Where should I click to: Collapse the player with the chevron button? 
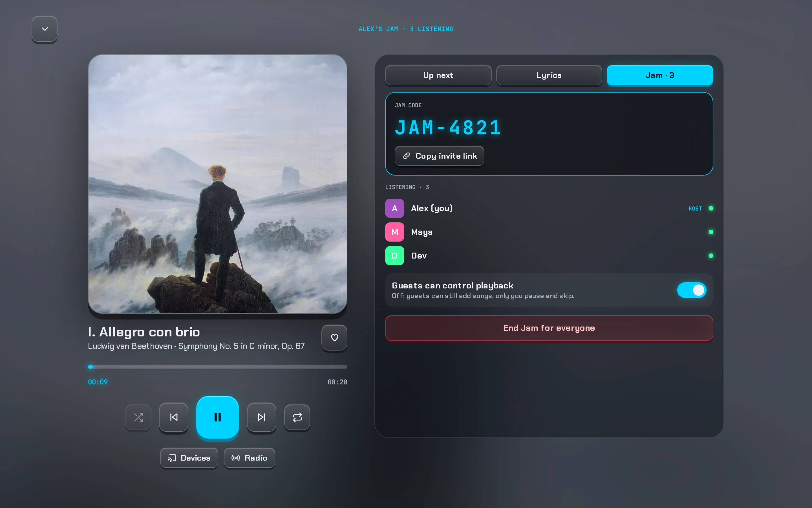pyautogui.click(x=45, y=29)
